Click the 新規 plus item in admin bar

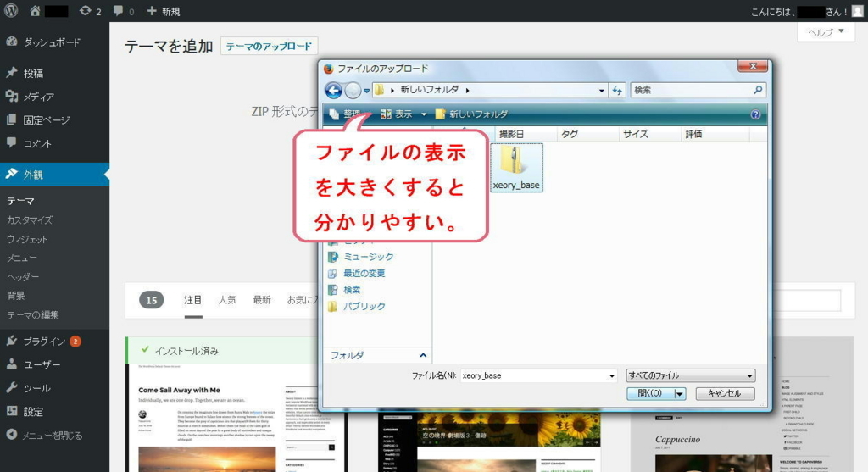click(x=164, y=11)
